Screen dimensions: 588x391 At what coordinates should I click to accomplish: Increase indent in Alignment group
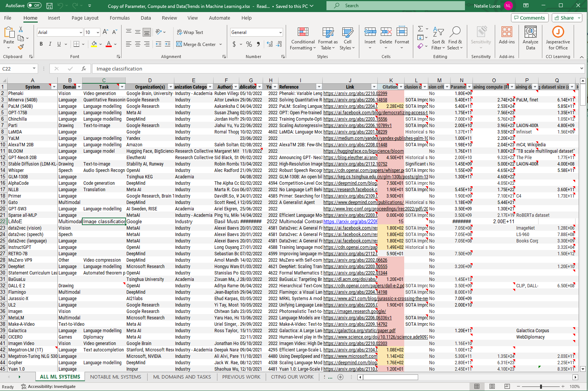pos(167,44)
